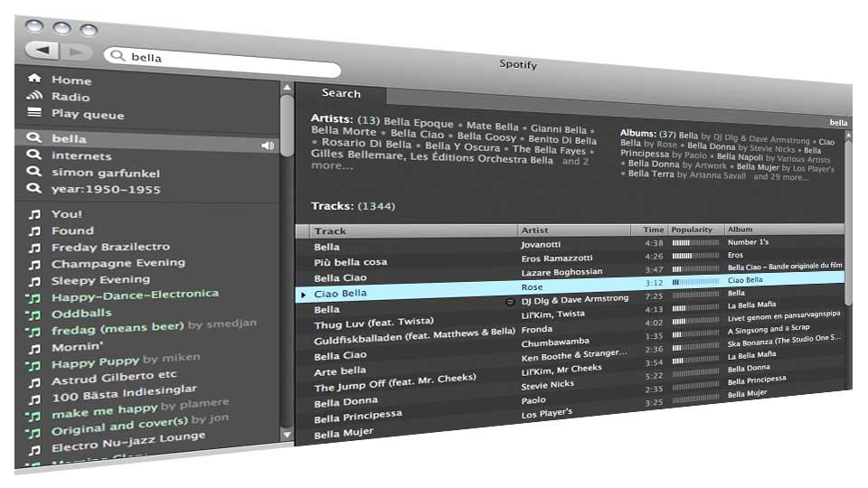The height and width of the screenshot is (488, 868).
Task: Select track Bella Mujer
Action: click(344, 433)
